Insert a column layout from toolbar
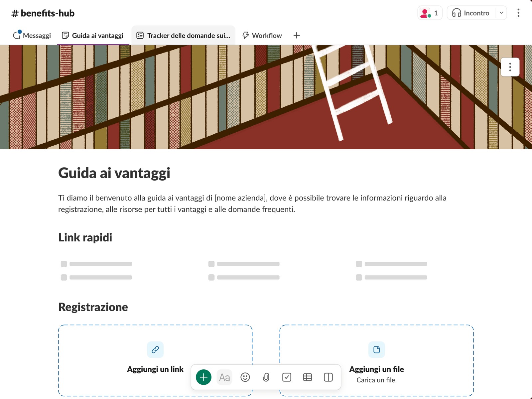532x399 pixels. point(328,377)
